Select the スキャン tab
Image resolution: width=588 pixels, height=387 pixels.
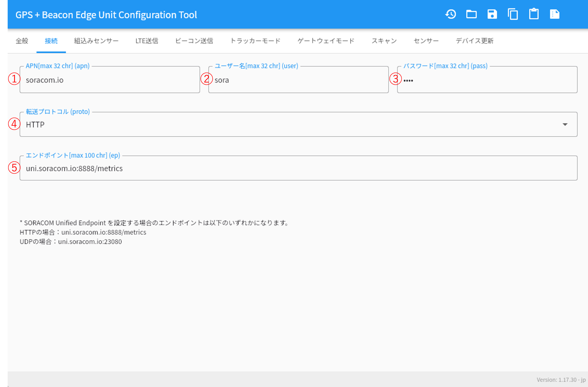[384, 41]
